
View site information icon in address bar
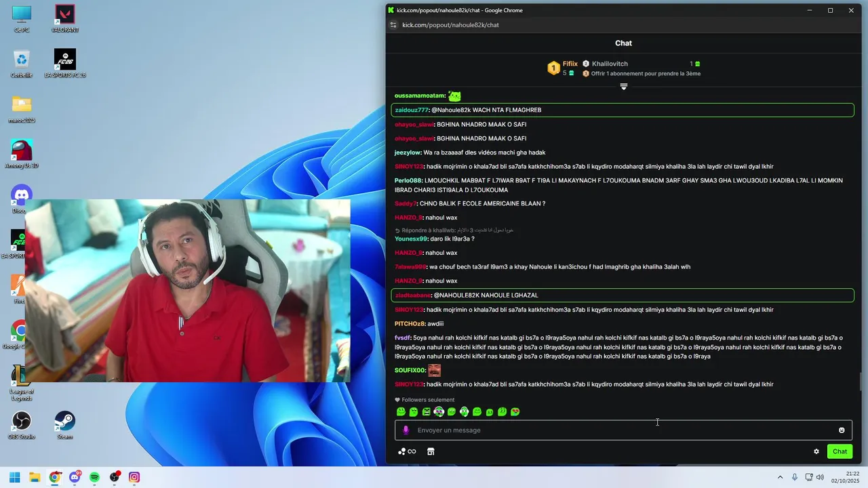(x=393, y=25)
